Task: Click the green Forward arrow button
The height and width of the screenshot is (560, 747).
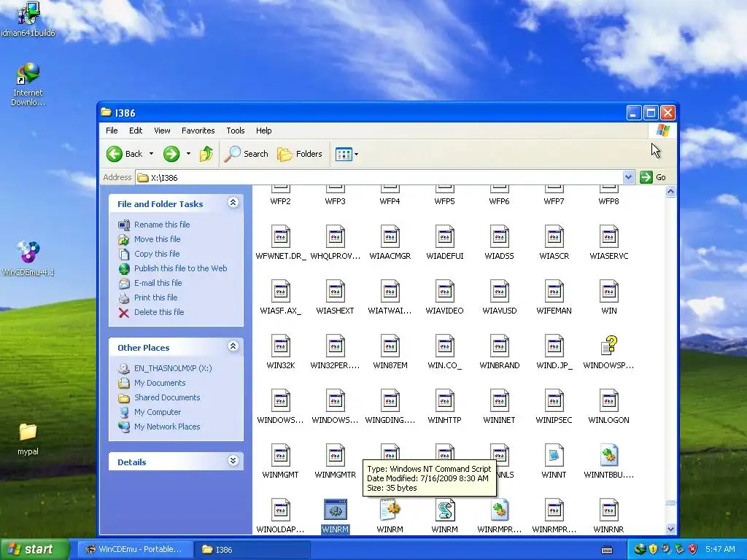Action: pos(171,154)
